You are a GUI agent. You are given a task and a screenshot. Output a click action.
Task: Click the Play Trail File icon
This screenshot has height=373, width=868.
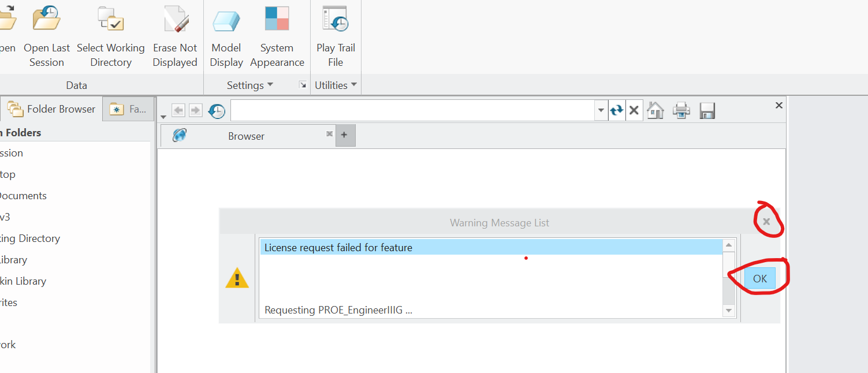coord(336,20)
